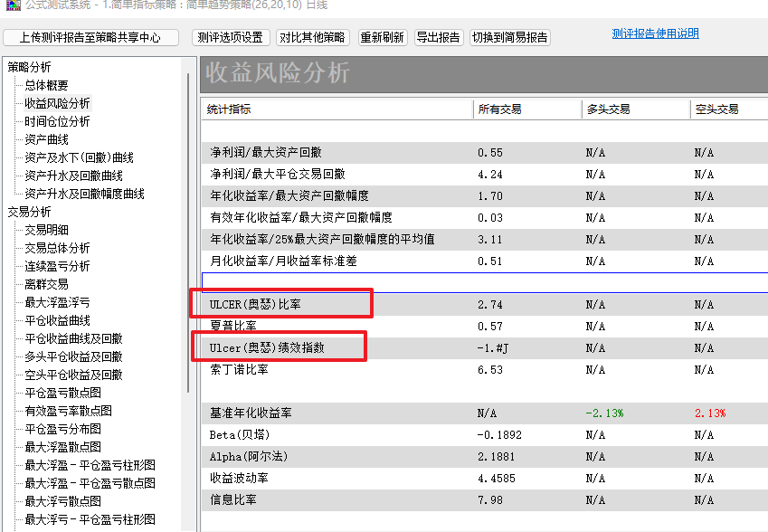Open 离群交易 tree item
The height and width of the screenshot is (532, 768).
pos(46,284)
